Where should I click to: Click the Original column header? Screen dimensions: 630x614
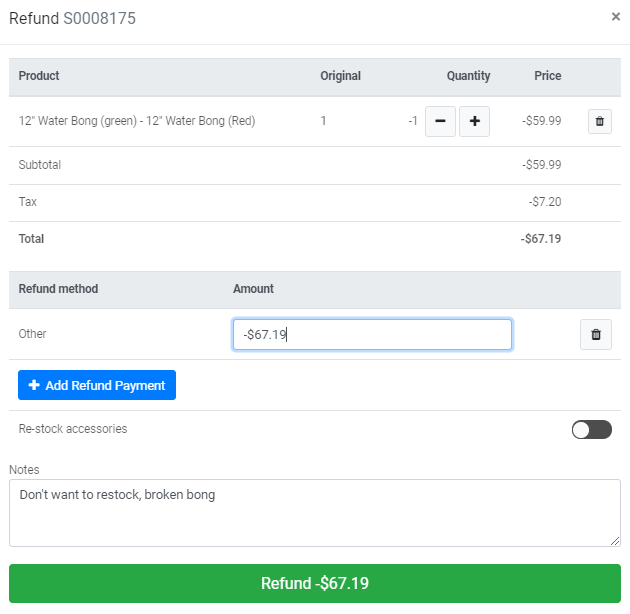coord(340,76)
